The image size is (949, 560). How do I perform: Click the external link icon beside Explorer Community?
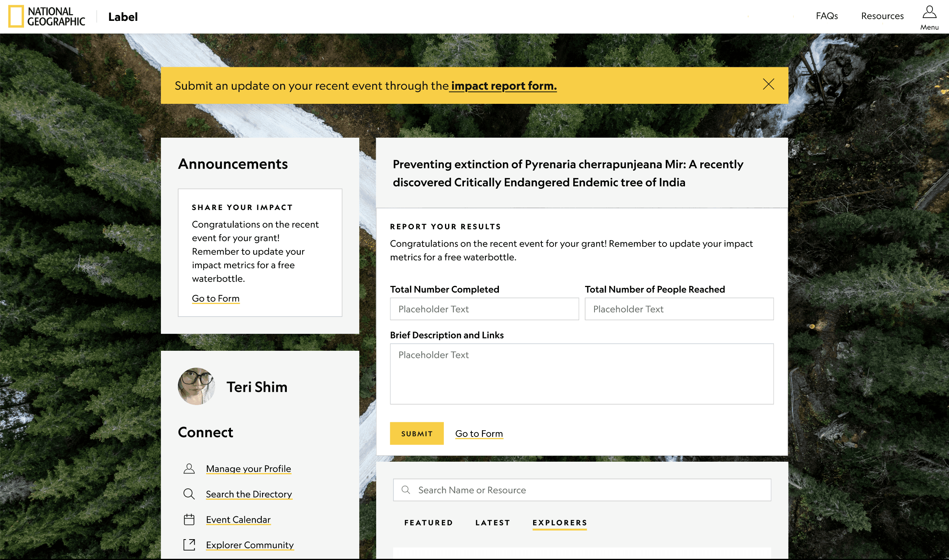[189, 545]
